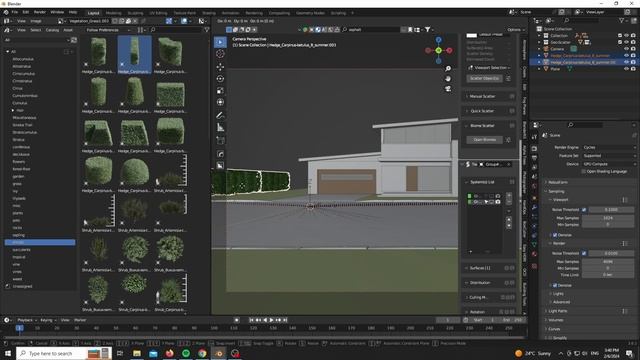Expand the Manual Scatter panel

pyautogui.click(x=482, y=96)
